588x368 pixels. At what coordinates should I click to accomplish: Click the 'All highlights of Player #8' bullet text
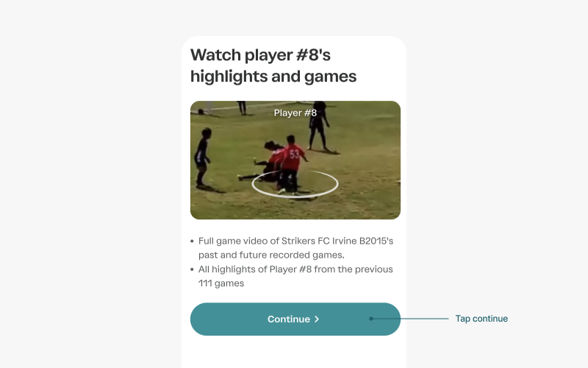[x=295, y=276]
